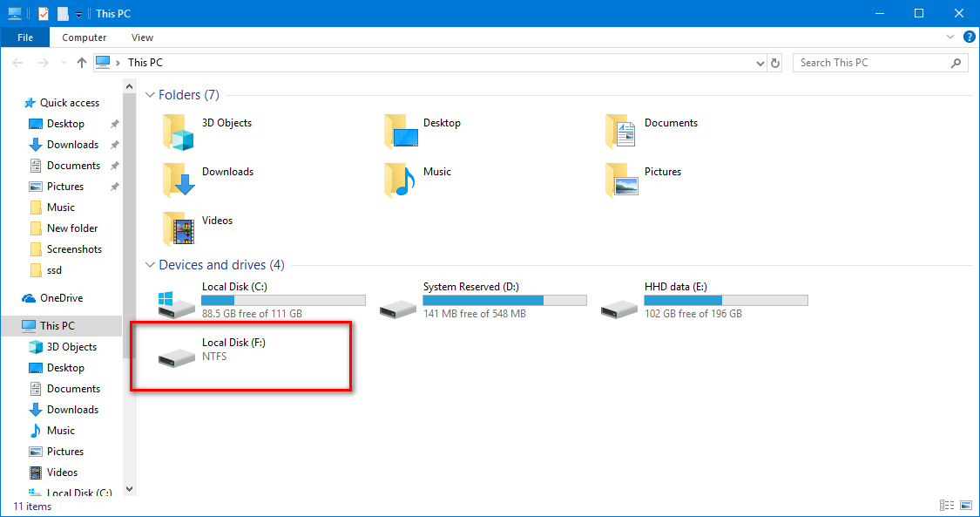The image size is (980, 517).
Task: Unpin Documents using its pin icon
Action: point(114,167)
